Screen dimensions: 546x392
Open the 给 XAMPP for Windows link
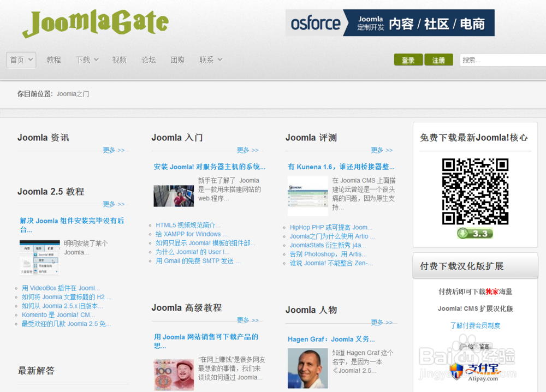click(x=192, y=234)
